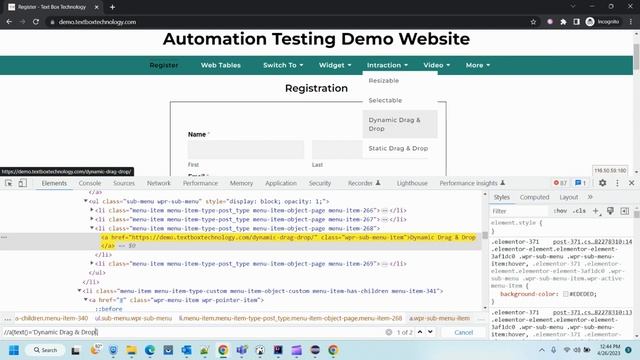This screenshot has height=360, width=640.
Task: Click breadcrumb a.wpr-sub-menu-item
Action: 439,318
